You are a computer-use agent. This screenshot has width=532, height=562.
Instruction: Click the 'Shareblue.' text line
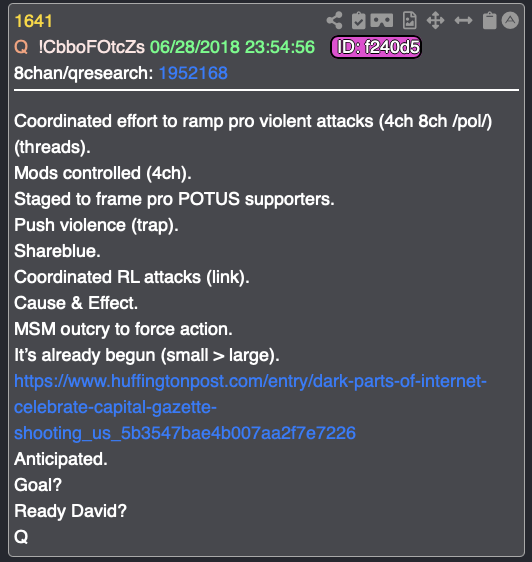click(x=57, y=251)
